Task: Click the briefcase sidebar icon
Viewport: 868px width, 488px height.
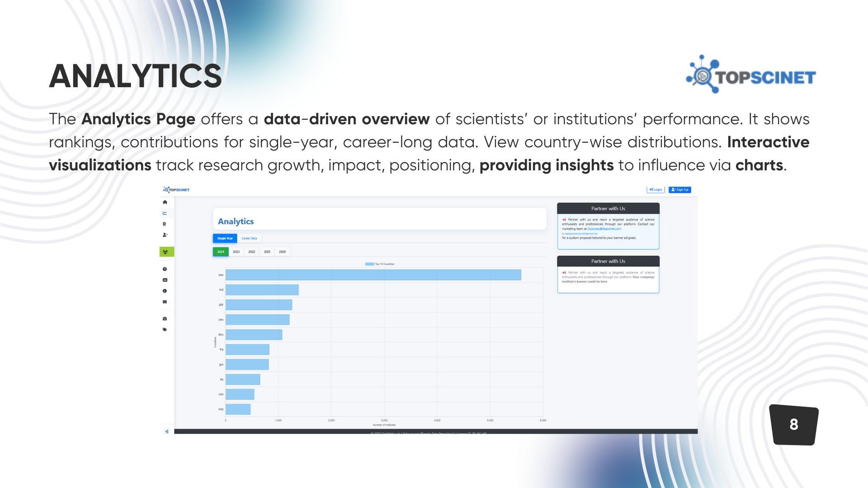Action: point(165,319)
